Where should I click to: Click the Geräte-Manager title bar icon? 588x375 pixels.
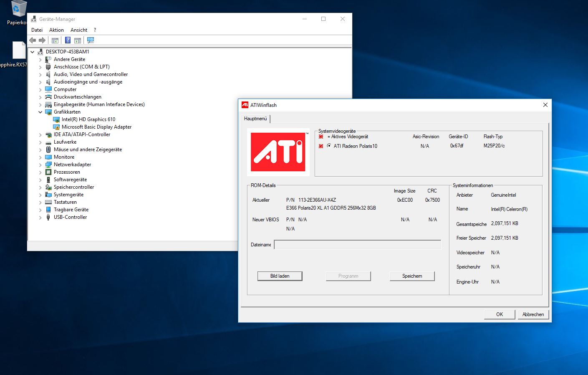tap(33, 19)
